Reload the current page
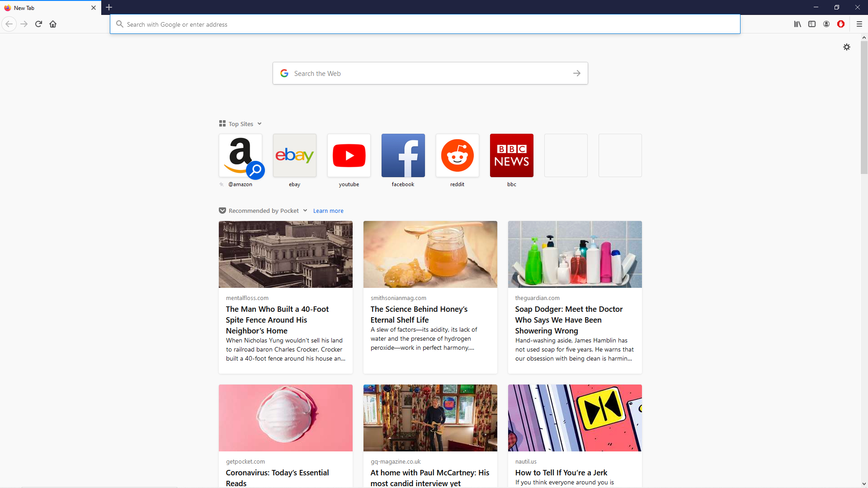 coord(38,24)
